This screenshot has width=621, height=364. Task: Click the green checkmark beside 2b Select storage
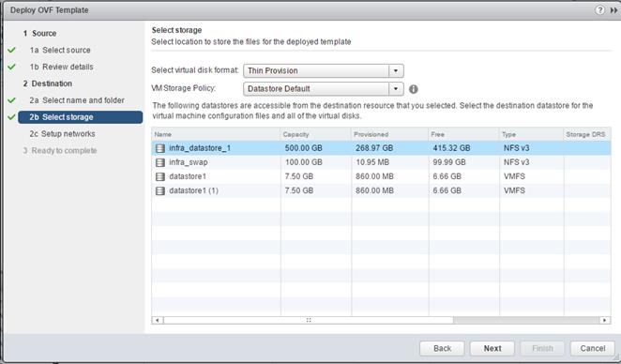click(11, 117)
